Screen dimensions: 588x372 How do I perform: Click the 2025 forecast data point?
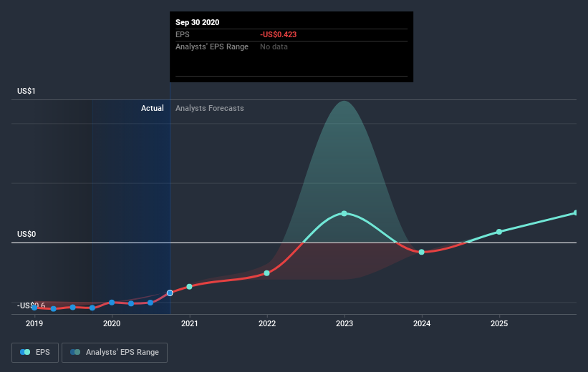click(x=499, y=232)
